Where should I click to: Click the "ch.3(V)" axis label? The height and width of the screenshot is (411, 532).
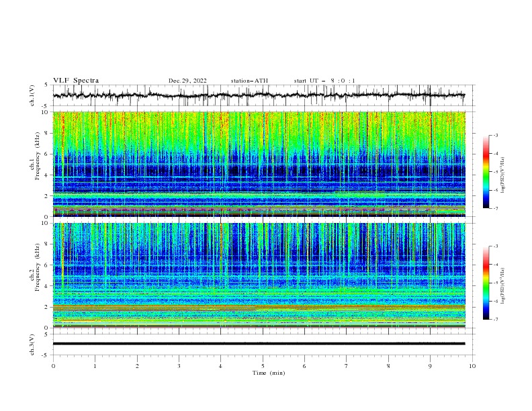point(32,345)
